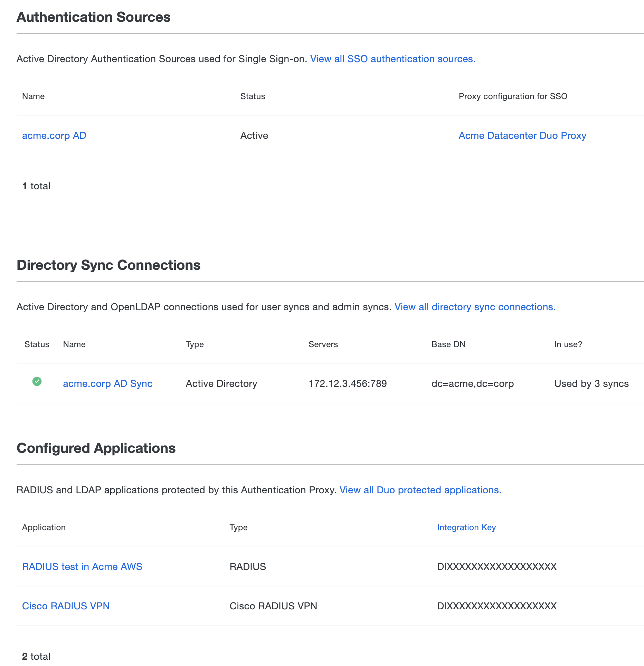Open the Cisco RADIUS VPN application
The height and width of the screenshot is (666, 644).
66,606
